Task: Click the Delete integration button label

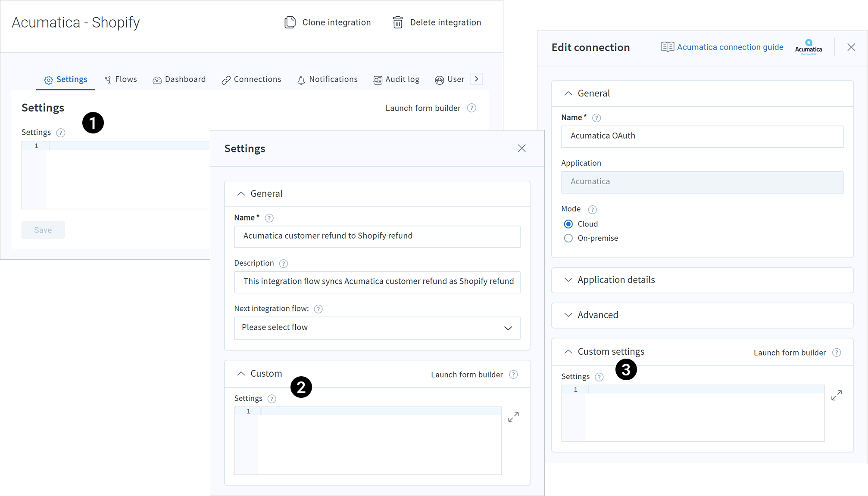Action: coord(446,22)
